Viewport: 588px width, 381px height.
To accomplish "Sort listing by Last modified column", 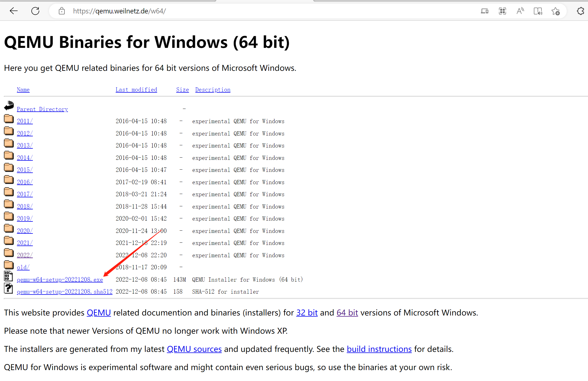I will click(x=136, y=90).
